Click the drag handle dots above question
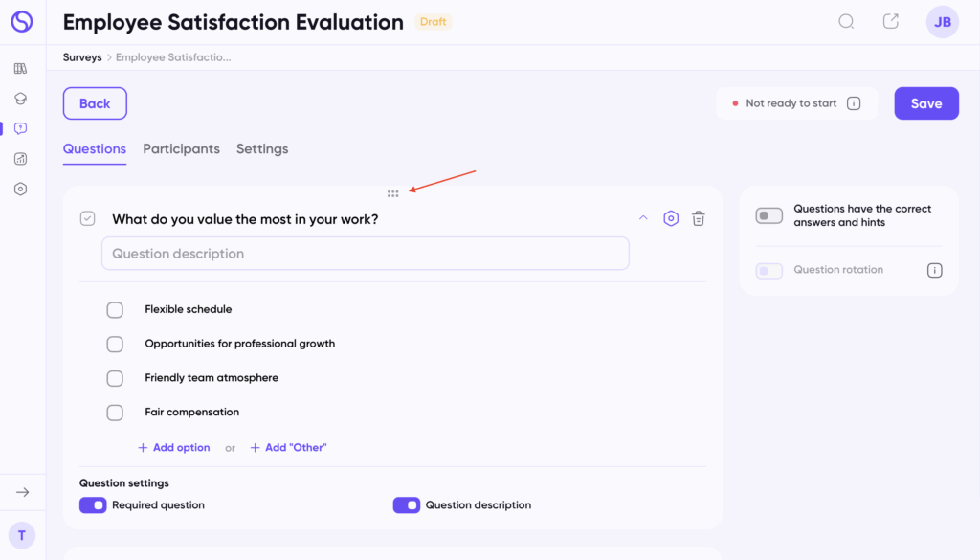 [x=392, y=193]
